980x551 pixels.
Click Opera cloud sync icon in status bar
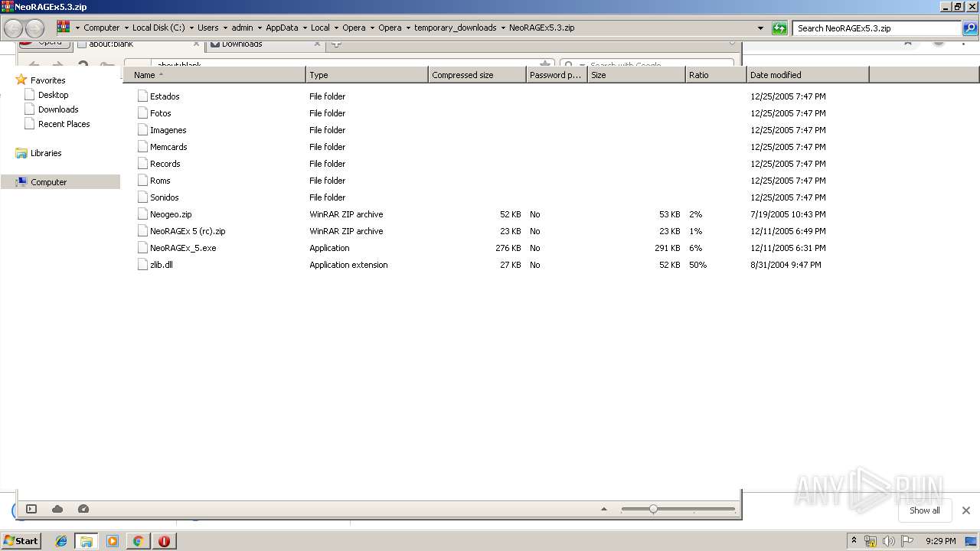tap(57, 509)
